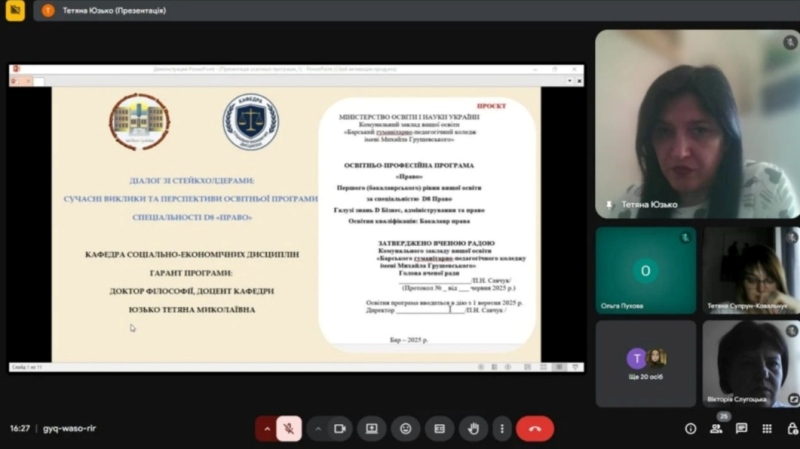Click the 'ГАРАНТ ПРОГРАМИ:' line
The width and height of the screenshot is (800, 449).
(191, 273)
